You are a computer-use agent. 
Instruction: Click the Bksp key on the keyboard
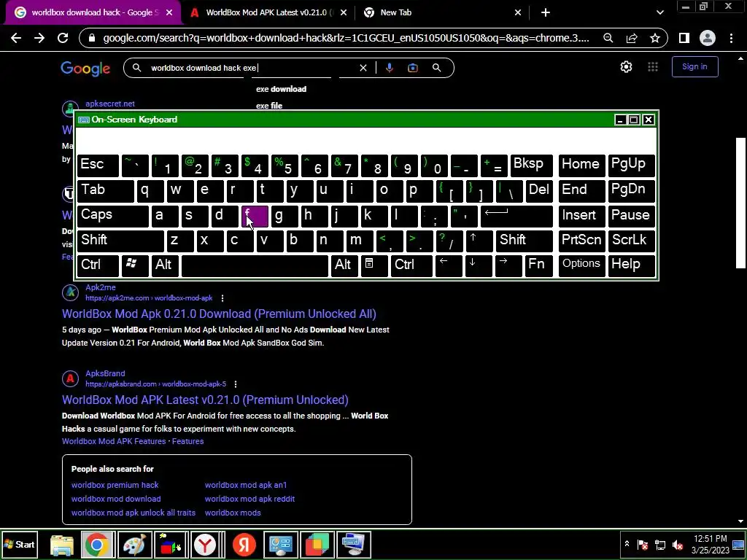pos(532,165)
